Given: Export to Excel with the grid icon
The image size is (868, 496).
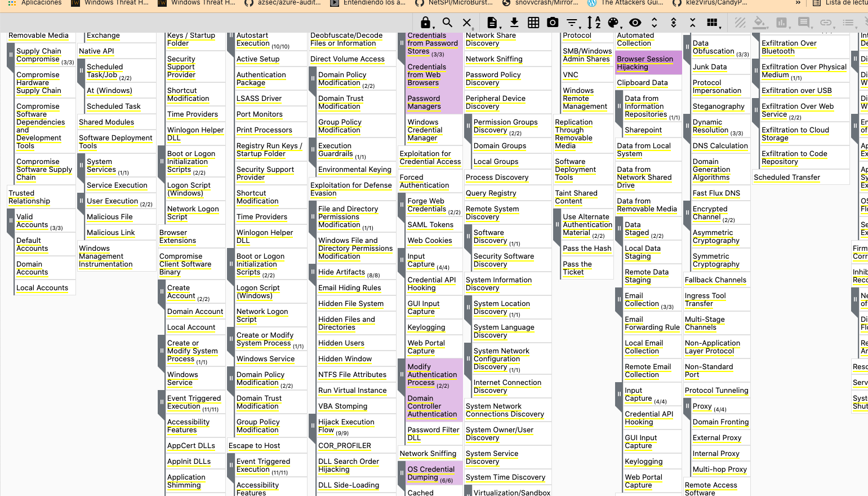Looking at the screenshot, I should (x=533, y=23).
